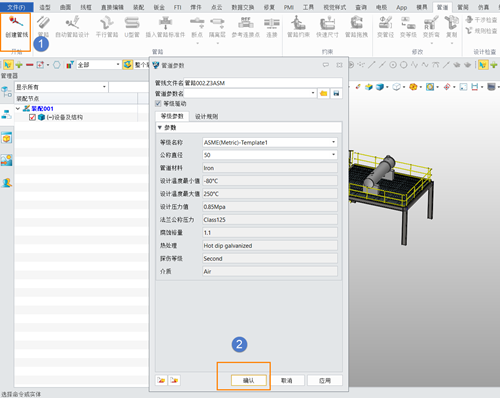The height and width of the screenshot is (398, 500).
Task: Select the 参考连接点 reference connection point tool
Action: [x=246, y=27]
